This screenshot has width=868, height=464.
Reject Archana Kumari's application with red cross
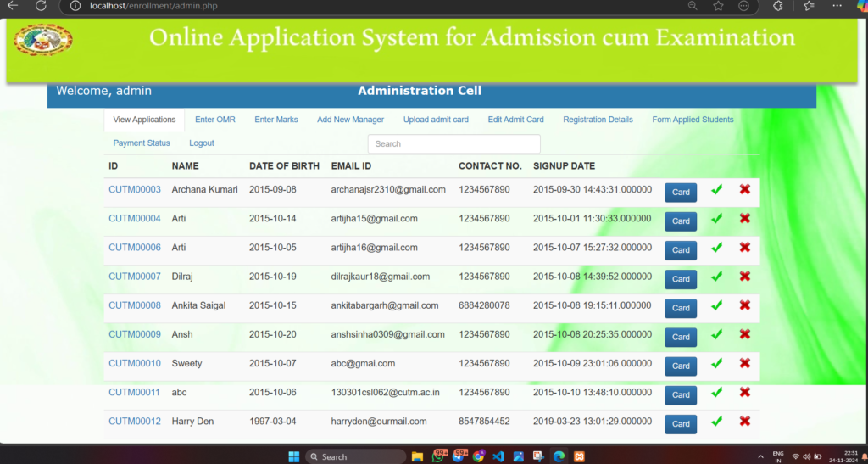[x=745, y=189]
